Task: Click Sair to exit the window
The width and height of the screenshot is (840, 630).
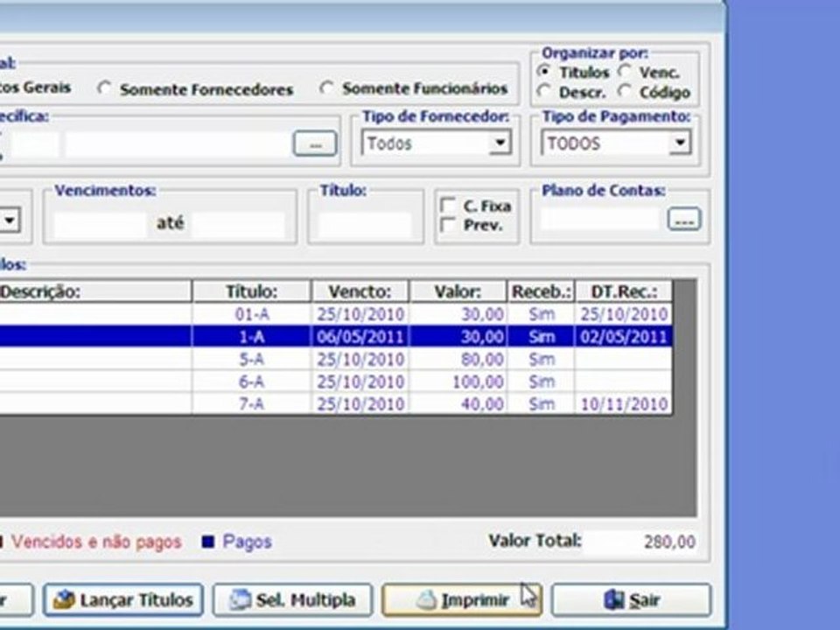Action: pos(631,599)
